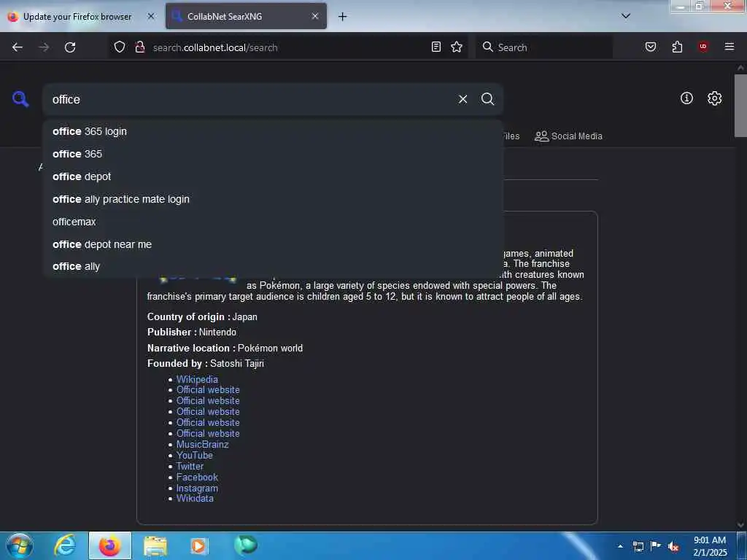
Task: Focus the Firefox Search box
Action: 544,47
